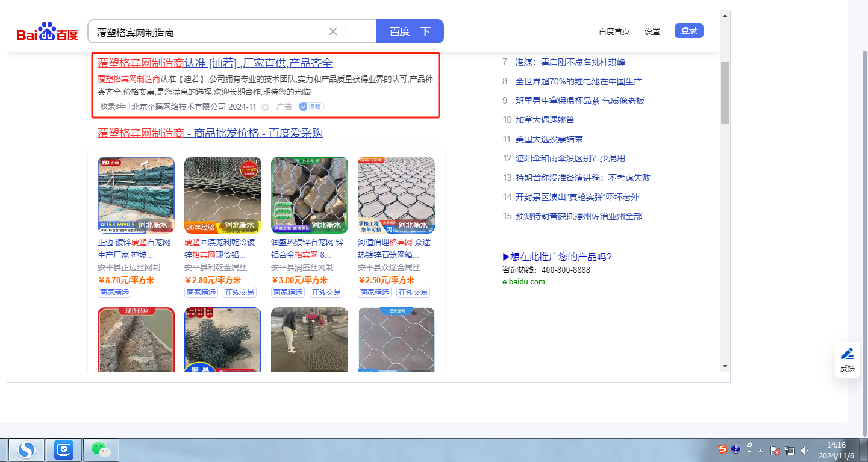Open the hexagonal mesh image with the blue banner
The width and height of the screenshot is (868, 462).
pyautogui.click(x=396, y=340)
